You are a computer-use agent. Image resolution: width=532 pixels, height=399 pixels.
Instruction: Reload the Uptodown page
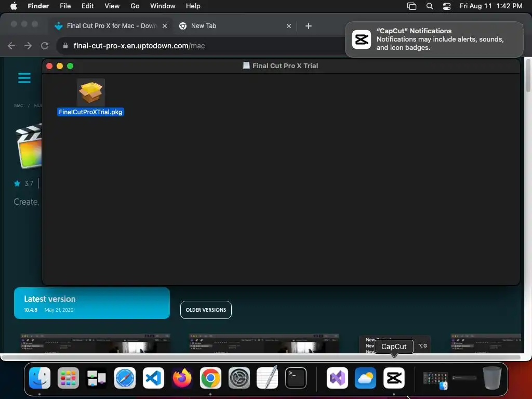(45, 46)
